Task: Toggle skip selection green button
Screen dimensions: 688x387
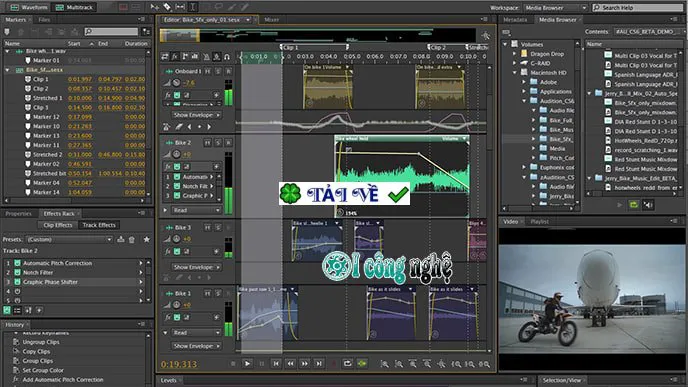Action: (x=362, y=364)
